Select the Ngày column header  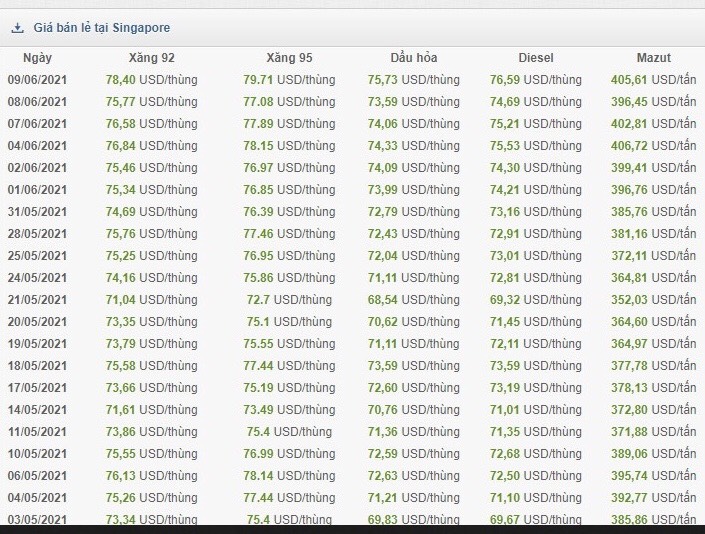point(37,58)
